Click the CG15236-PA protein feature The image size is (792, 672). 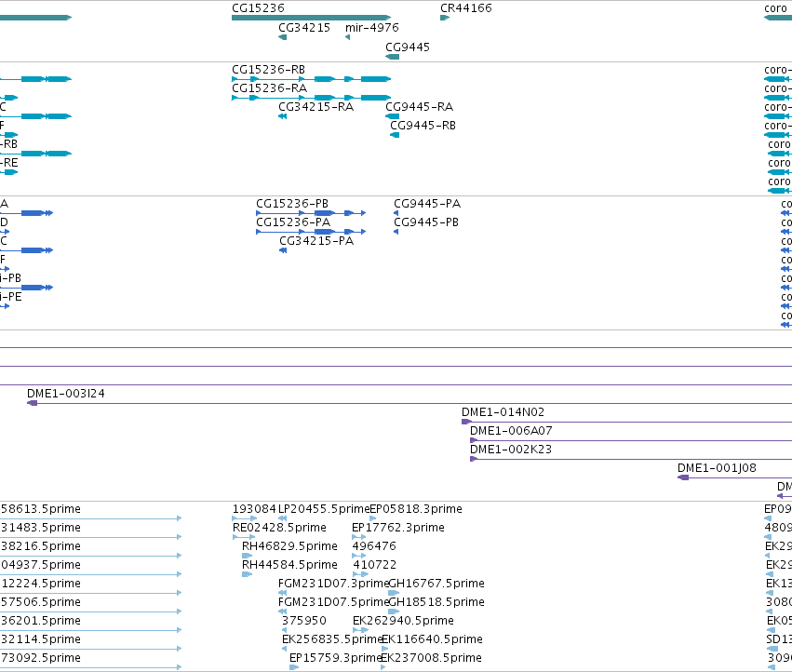click(x=311, y=232)
